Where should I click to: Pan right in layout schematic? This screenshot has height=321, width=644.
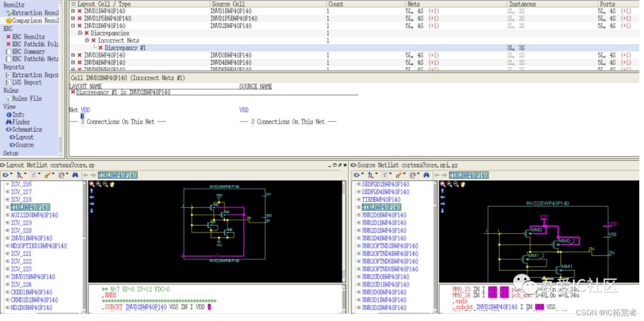[92, 204]
